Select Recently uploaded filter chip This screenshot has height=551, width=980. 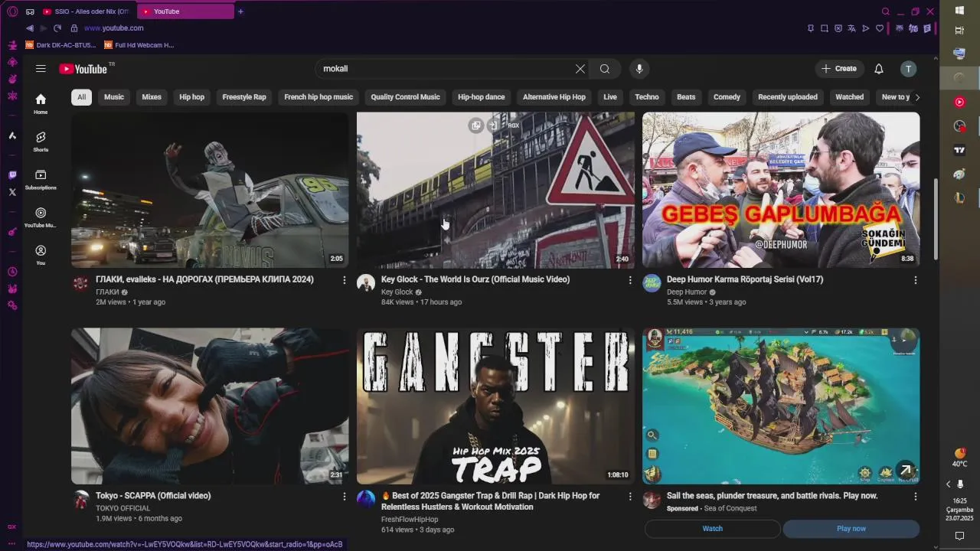pyautogui.click(x=788, y=97)
